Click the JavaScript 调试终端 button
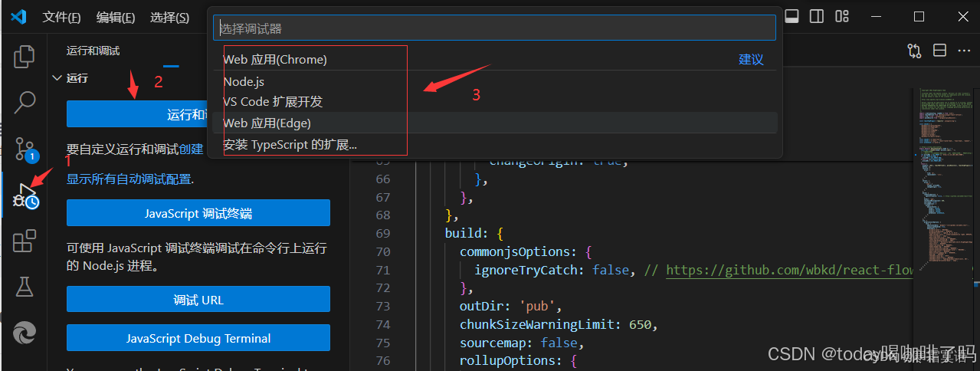 [198, 213]
